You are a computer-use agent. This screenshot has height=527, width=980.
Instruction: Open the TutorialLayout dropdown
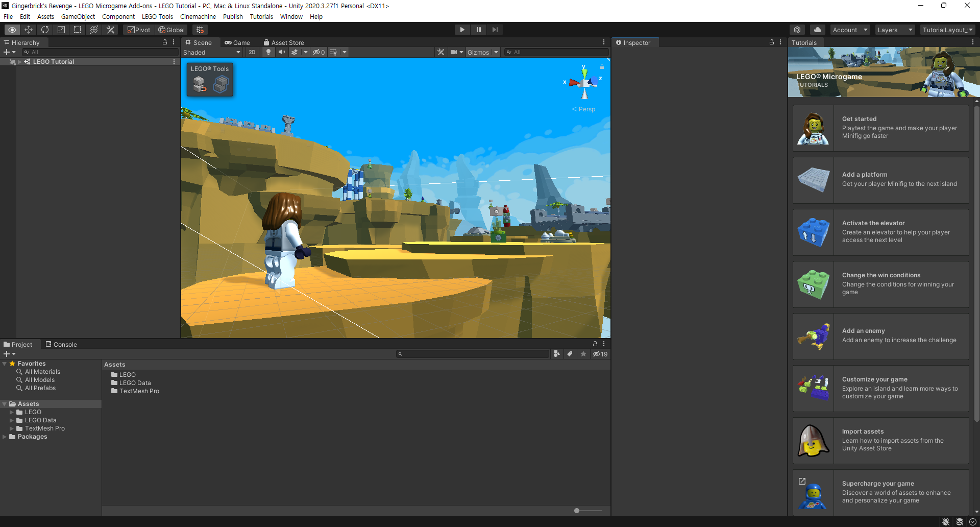point(947,30)
